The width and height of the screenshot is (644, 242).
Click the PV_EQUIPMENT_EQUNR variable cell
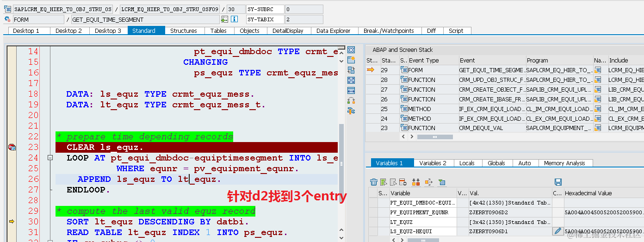tap(423, 212)
